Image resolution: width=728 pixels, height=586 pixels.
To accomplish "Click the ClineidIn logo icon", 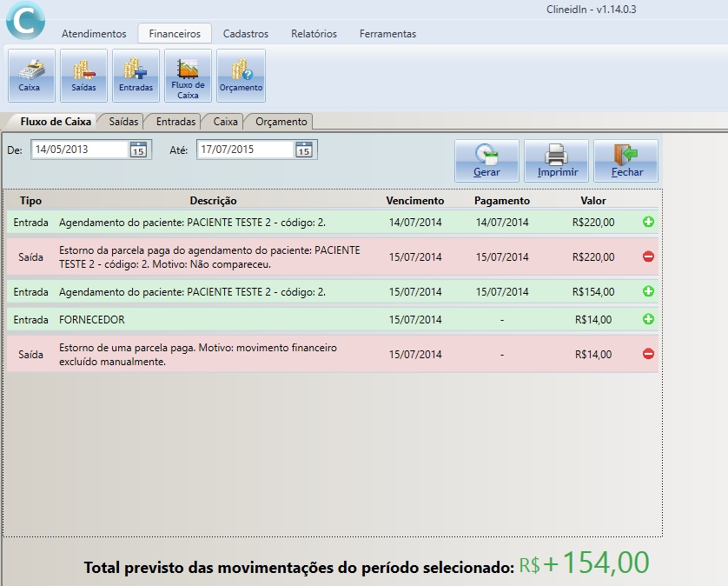I will 26,20.
